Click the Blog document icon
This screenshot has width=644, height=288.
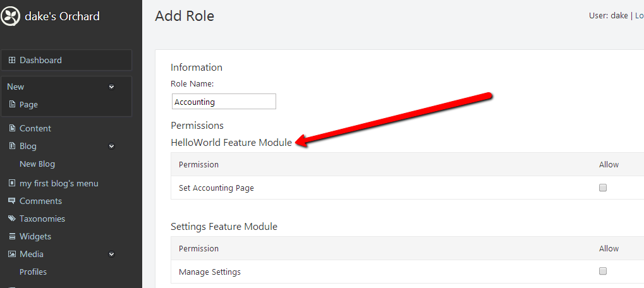(x=12, y=146)
